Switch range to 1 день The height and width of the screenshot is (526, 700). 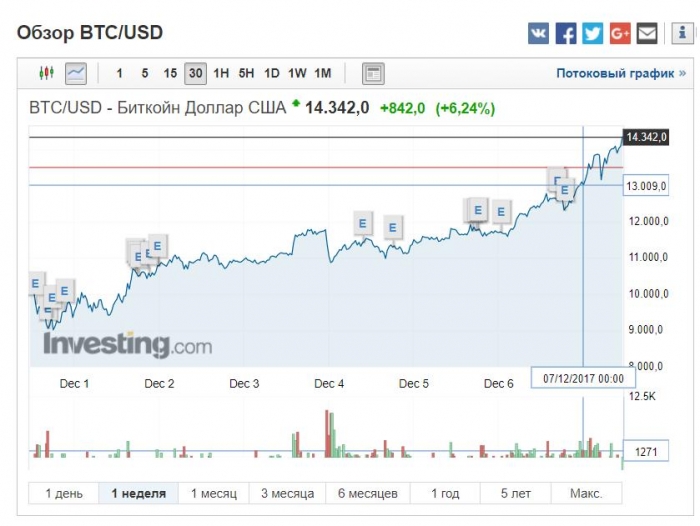[64, 493]
